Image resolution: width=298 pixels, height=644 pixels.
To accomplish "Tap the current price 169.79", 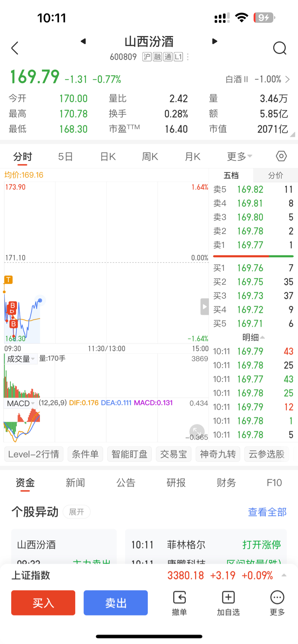I will [x=35, y=77].
